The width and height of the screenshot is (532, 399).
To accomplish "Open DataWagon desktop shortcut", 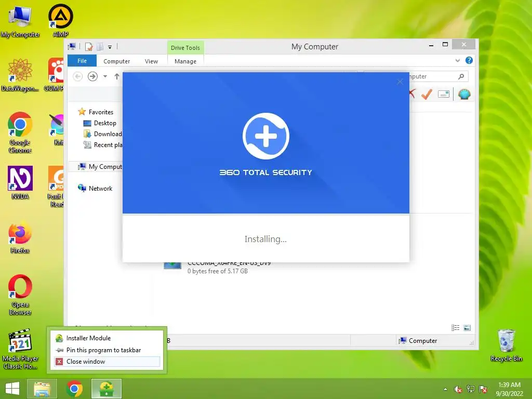I will pos(20,75).
